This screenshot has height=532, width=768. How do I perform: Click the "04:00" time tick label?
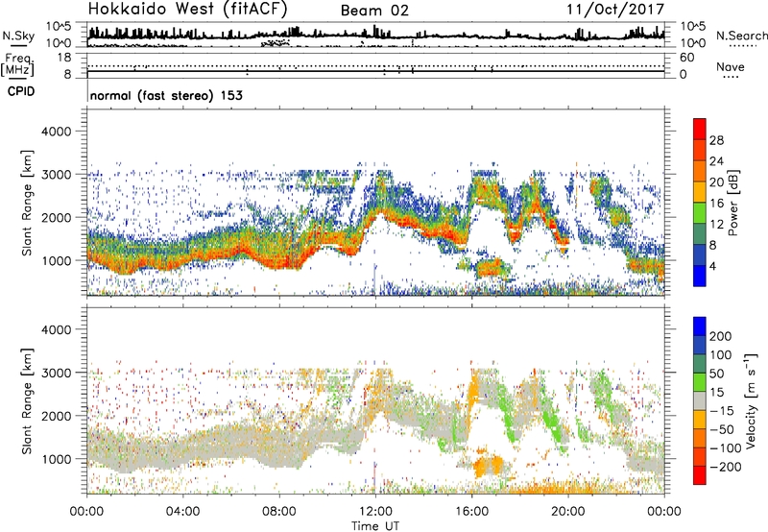pyautogui.click(x=182, y=512)
